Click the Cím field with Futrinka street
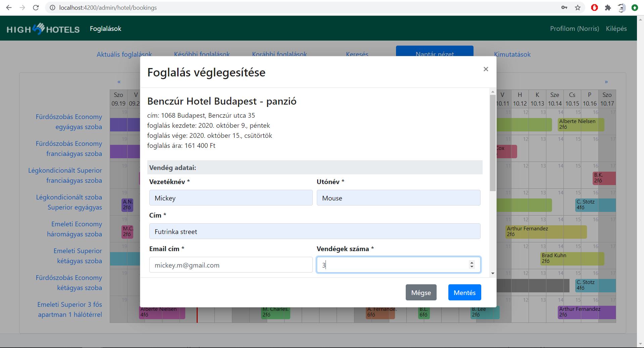This screenshot has height=348, width=644. pos(315,231)
